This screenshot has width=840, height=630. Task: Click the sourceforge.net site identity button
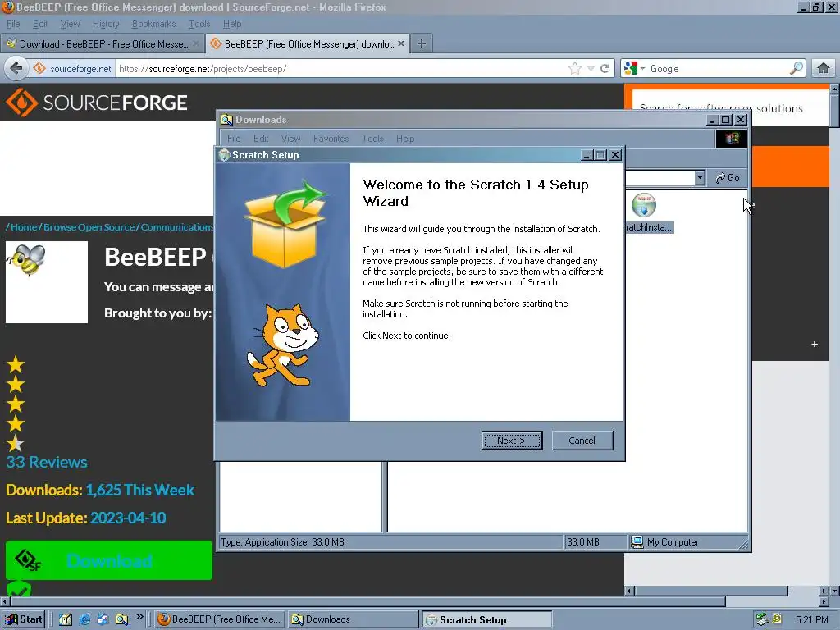coord(73,69)
